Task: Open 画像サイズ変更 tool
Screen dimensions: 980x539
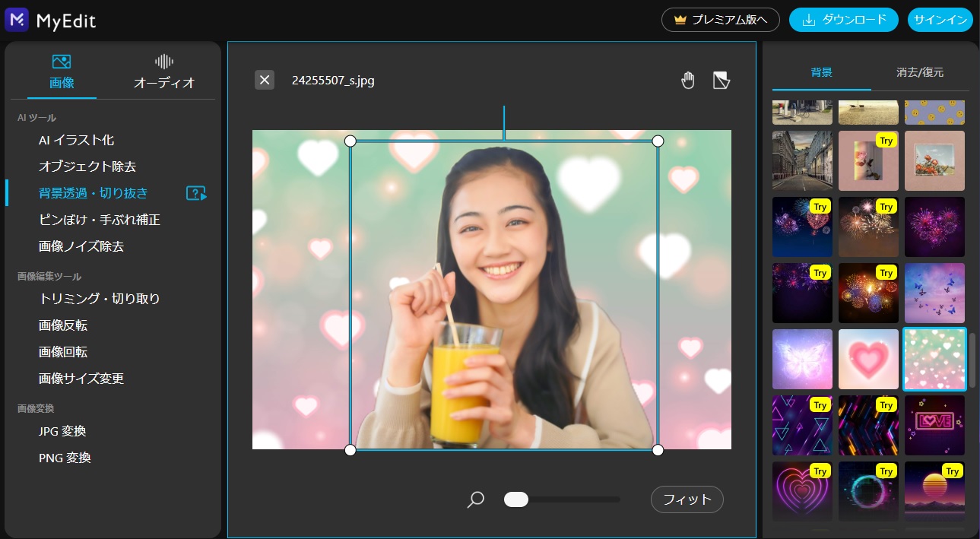Action: point(81,379)
